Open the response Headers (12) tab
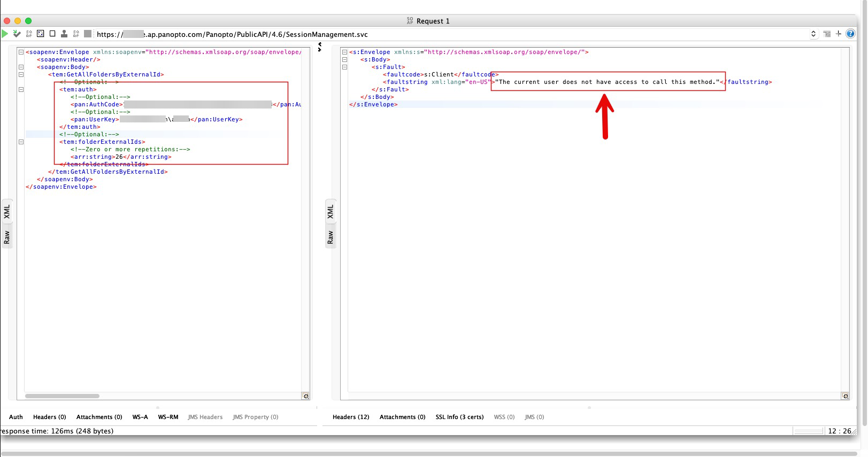868x457 pixels. click(x=351, y=417)
